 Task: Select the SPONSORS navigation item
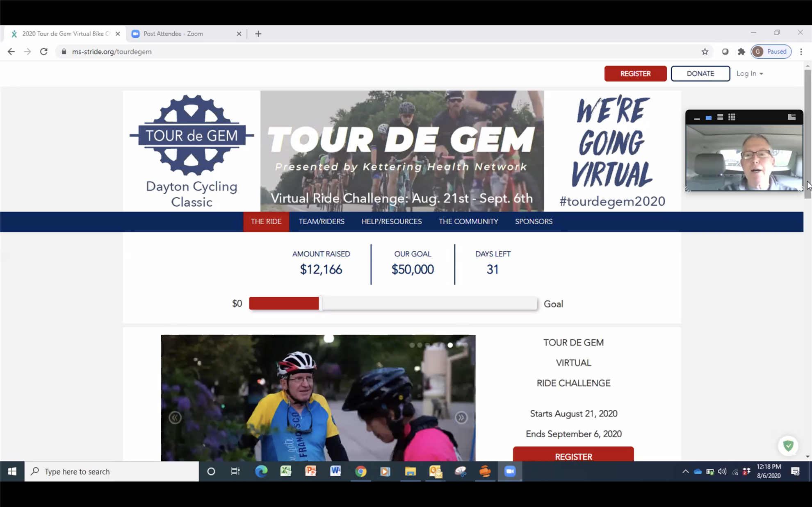coord(534,222)
